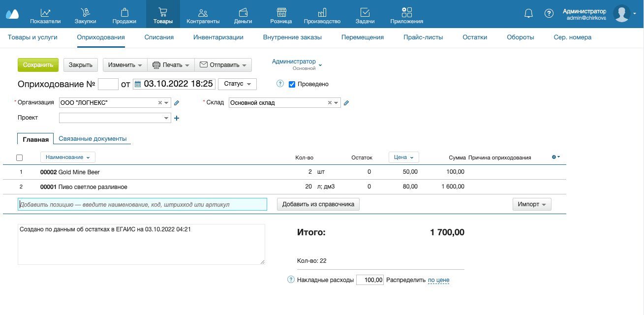Click the Добавить позицию input field
The width and height of the screenshot is (644, 315).
(142, 204)
